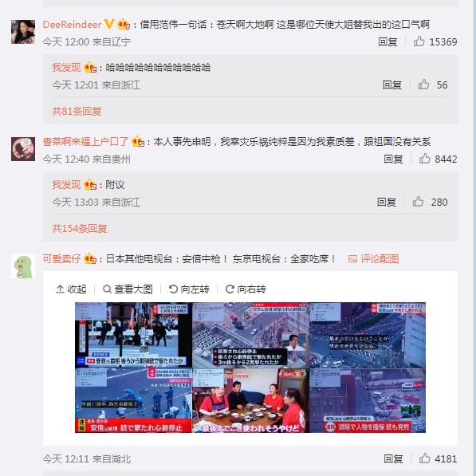Viewport: 476px width, 476px height.
Task: Open DeeReindeer's profile avatar
Action: [x=23, y=32]
